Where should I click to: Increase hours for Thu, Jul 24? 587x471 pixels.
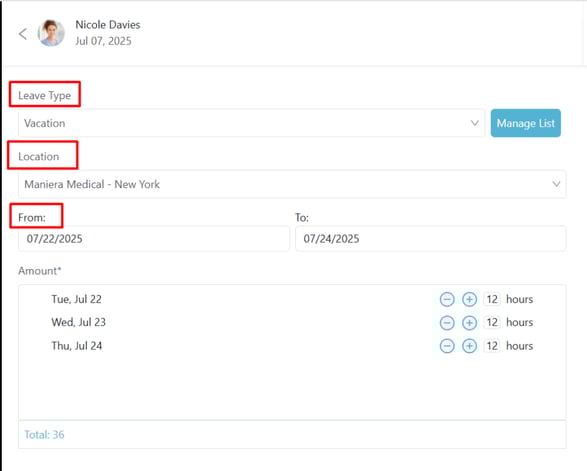click(x=469, y=346)
